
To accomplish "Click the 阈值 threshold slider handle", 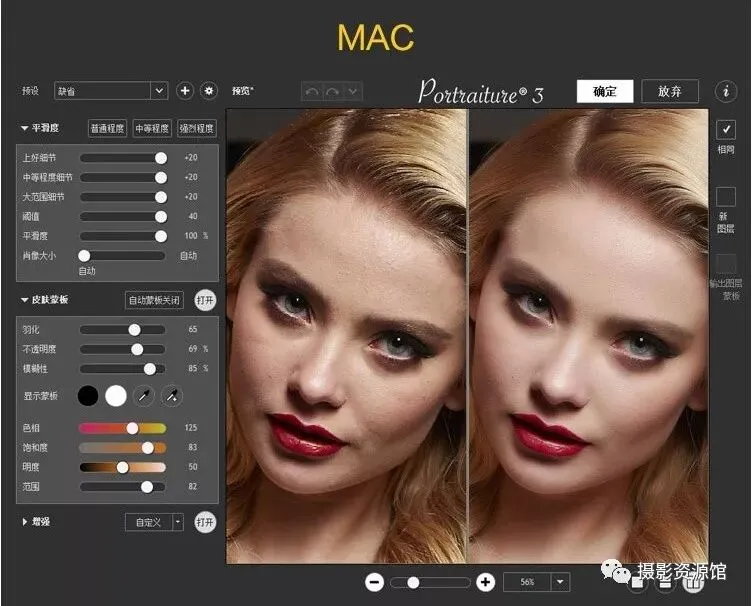I will pyautogui.click(x=161, y=217).
